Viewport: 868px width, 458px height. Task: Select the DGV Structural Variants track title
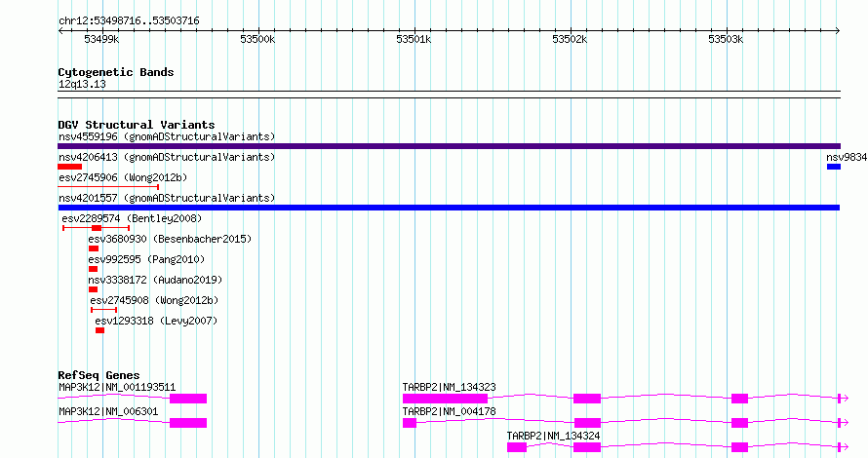coord(137,125)
